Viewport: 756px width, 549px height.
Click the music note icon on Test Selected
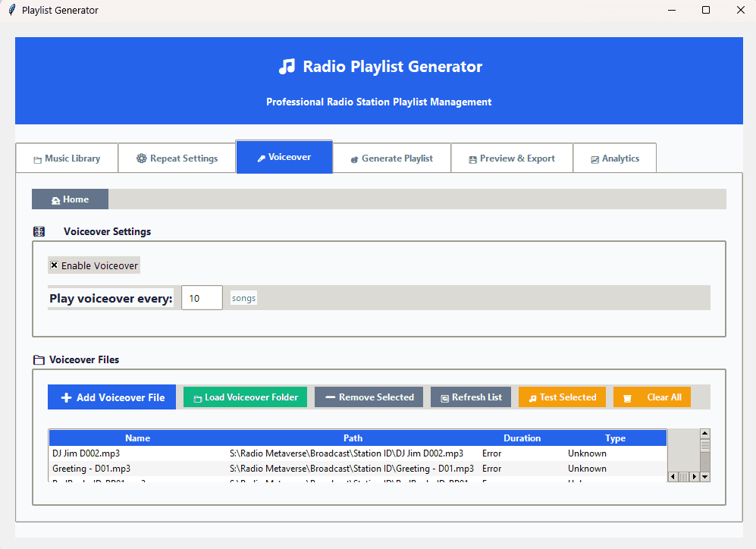tap(534, 397)
